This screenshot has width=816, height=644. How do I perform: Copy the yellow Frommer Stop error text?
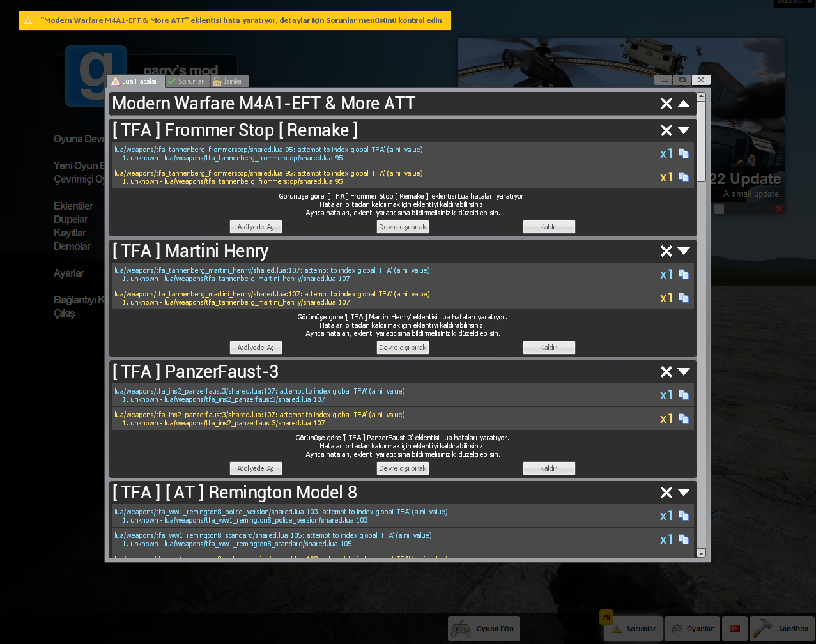tap(684, 177)
